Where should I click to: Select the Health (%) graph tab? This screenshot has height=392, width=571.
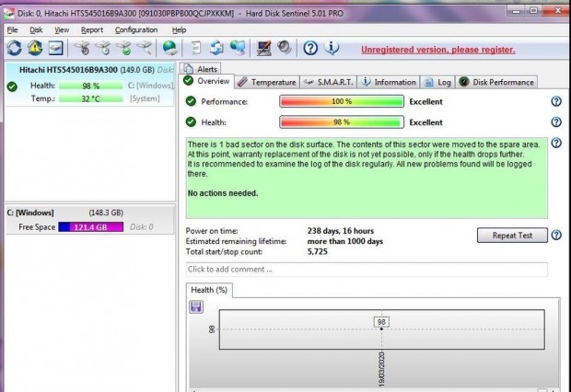pos(209,290)
